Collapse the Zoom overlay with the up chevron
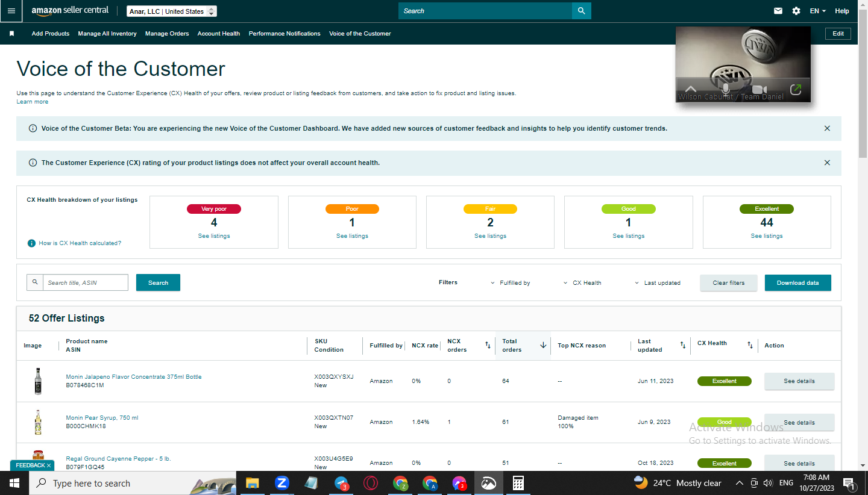The width and height of the screenshot is (868, 495). coord(691,89)
